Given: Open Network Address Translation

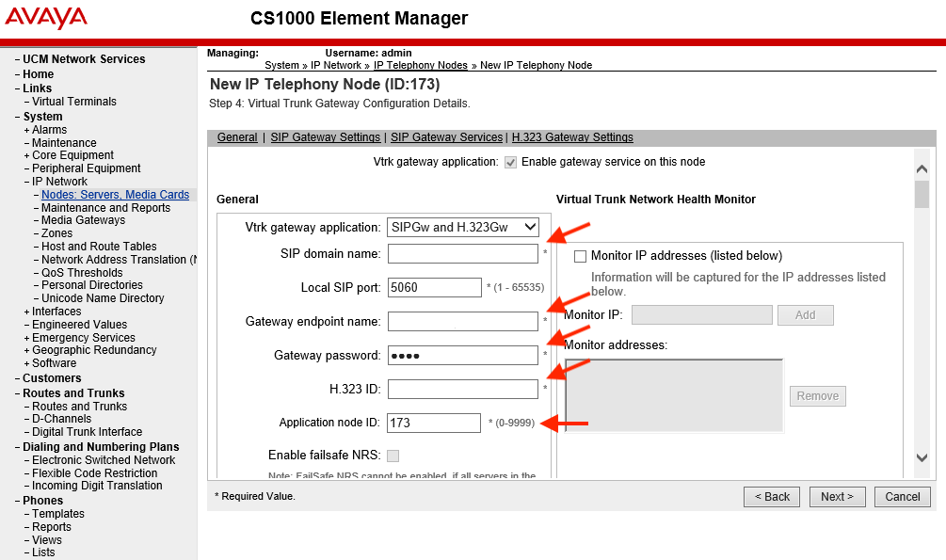Looking at the screenshot, I should (119, 260).
